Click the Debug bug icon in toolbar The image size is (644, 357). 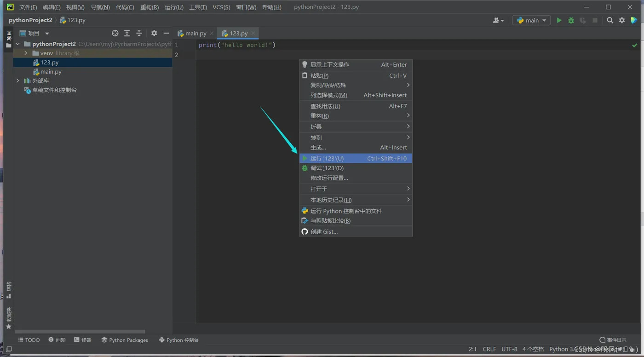571,20
